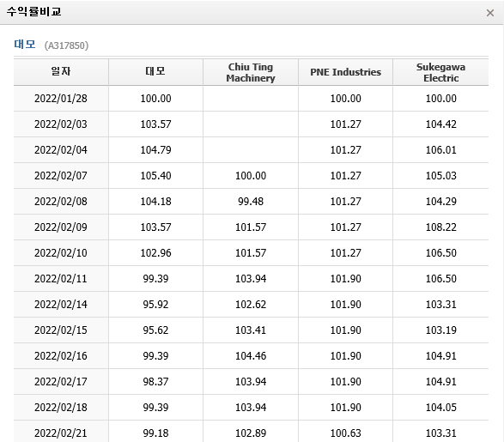Image resolution: width=504 pixels, height=442 pixels.
Task: Click the Sukegawa Electric column header
Action: (440, 72)
